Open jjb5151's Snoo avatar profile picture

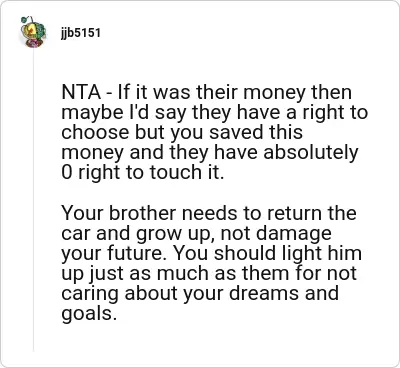click(33, 32)
